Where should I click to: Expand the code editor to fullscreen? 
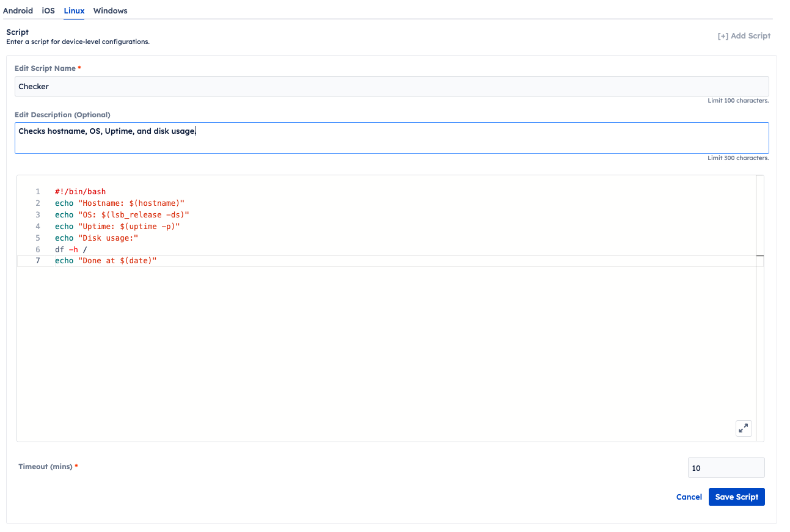[x=744, y=428]
